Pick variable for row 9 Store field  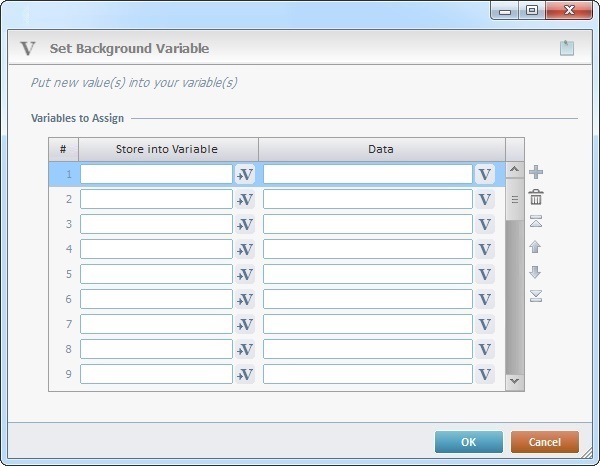tap(245, 374)
